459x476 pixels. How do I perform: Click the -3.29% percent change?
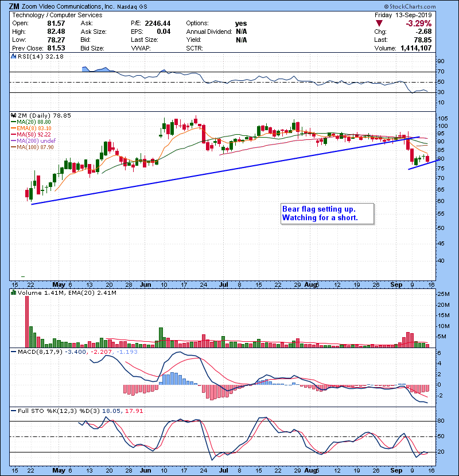click(x=419, y=24)
